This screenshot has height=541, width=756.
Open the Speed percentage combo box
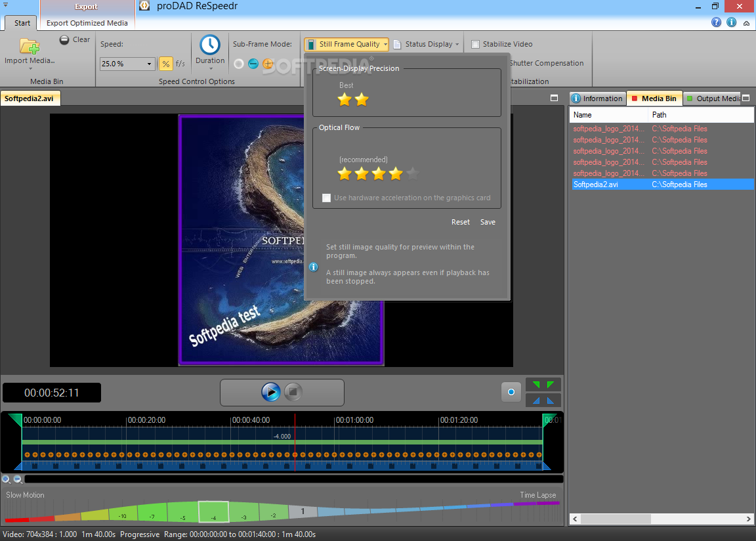coord(127,64)
